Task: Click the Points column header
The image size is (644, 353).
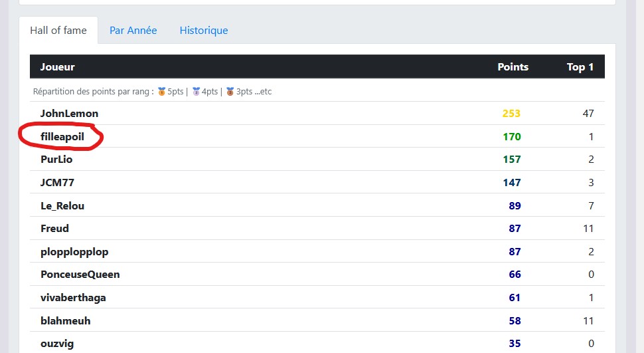Action: point(513,67)
